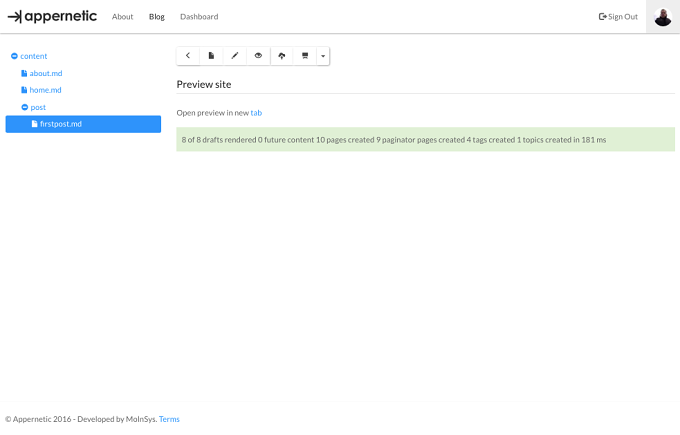Open about.md in the file tree
The width and height of the screenshot is (680, 435).
(42, 73)
